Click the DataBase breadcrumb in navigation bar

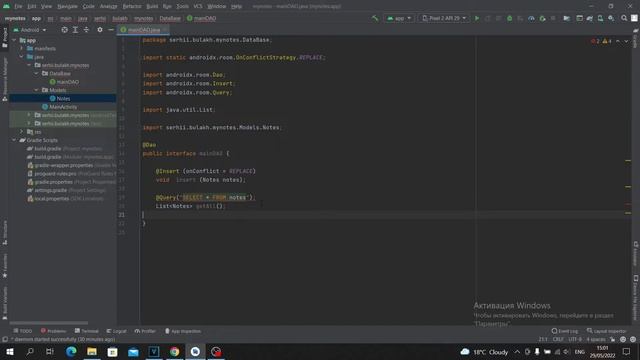click(170, 18)
